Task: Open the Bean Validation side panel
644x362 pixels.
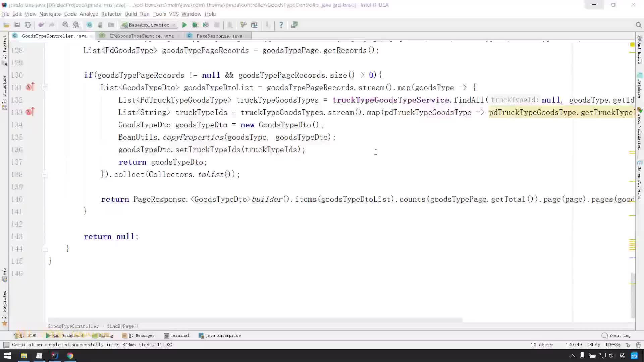Action: 640,129
